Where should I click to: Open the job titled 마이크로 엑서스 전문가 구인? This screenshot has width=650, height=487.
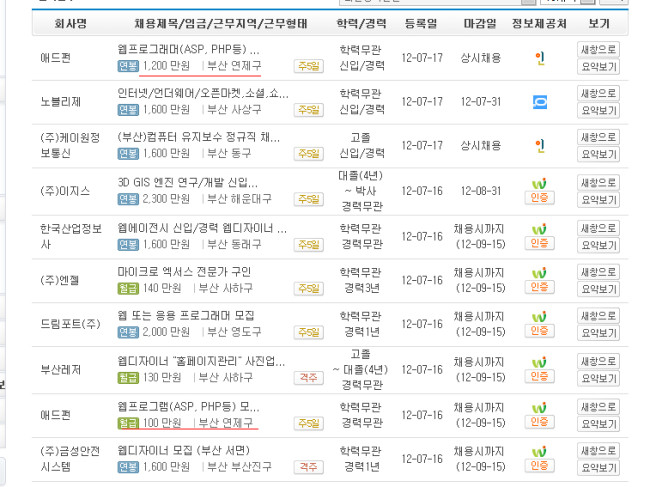click(x=184, y=272)
